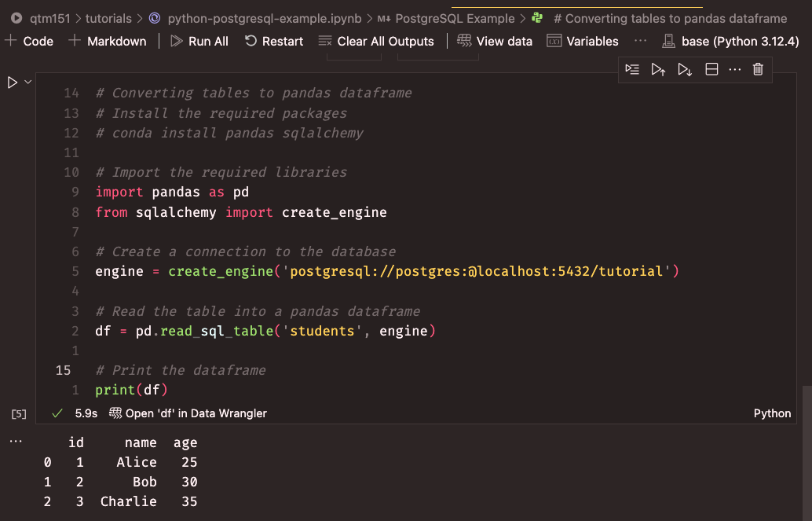
Task: Click tutorials folder in breadcrumb
Action: pos(108,18)
